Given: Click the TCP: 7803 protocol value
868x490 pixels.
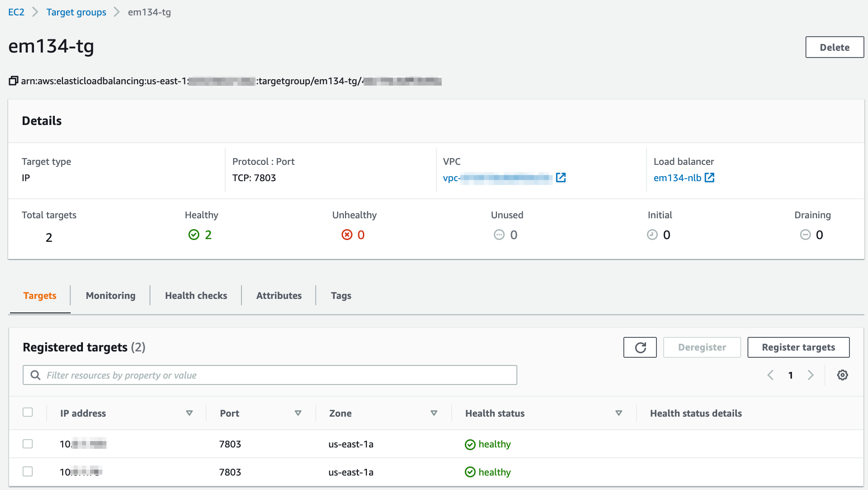Looking at the screenshot, I should [x=254, y=178].
